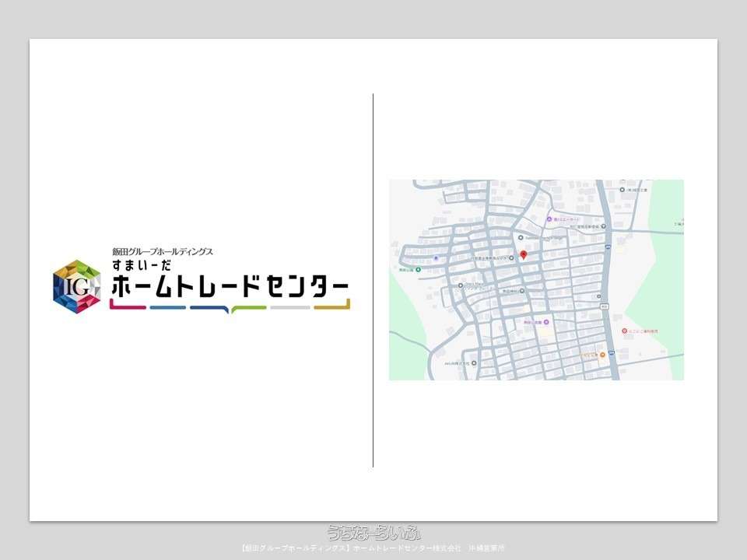Image resolution: width=747 pixels, height=560 pixels.
Task: Click the うちなーらいふ watermark at bottom
Action: coord(373,533)
